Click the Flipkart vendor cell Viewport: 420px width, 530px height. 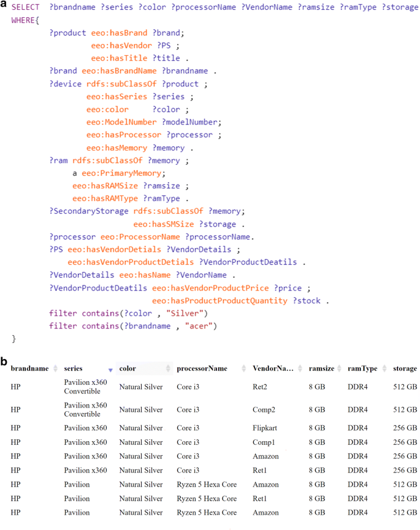click(x=265, y=428)
